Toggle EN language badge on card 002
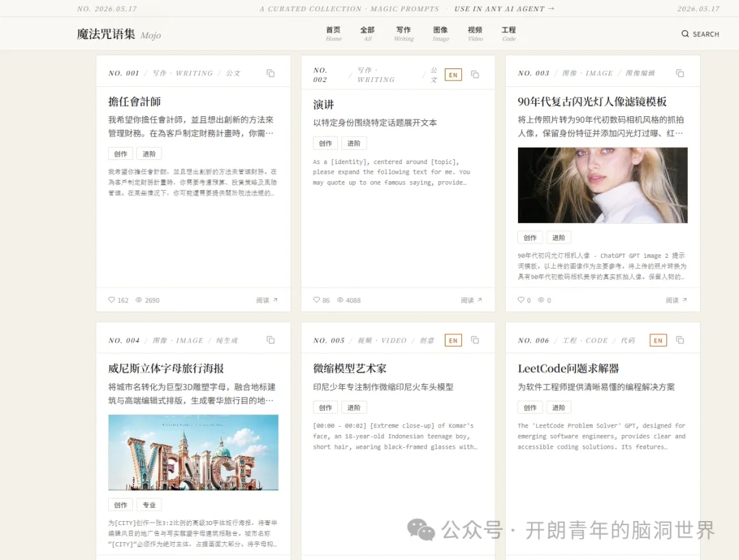Screen dimensions: 739x560 point(453,75)
